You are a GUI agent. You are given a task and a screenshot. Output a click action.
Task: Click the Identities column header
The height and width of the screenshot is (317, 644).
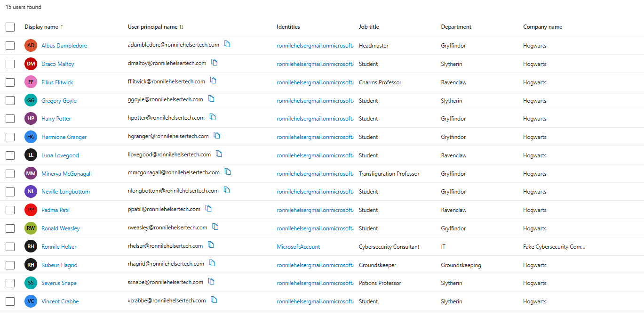288,27
